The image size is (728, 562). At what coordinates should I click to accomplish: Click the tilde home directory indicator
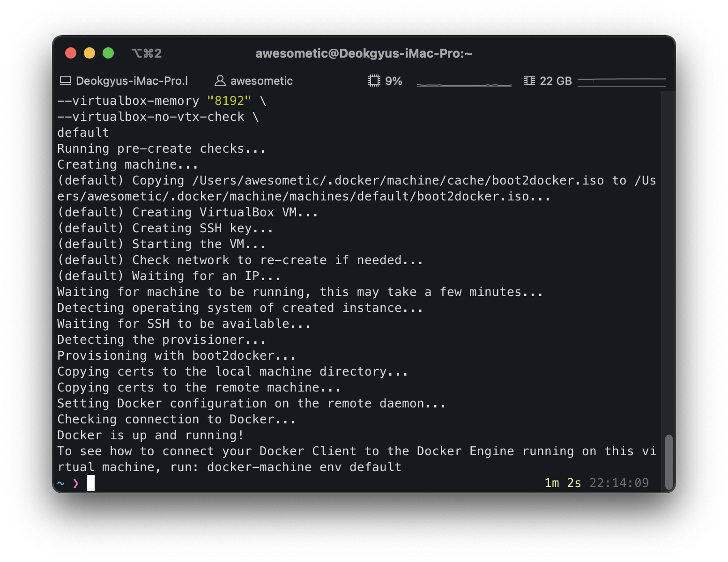coord(61,483)
